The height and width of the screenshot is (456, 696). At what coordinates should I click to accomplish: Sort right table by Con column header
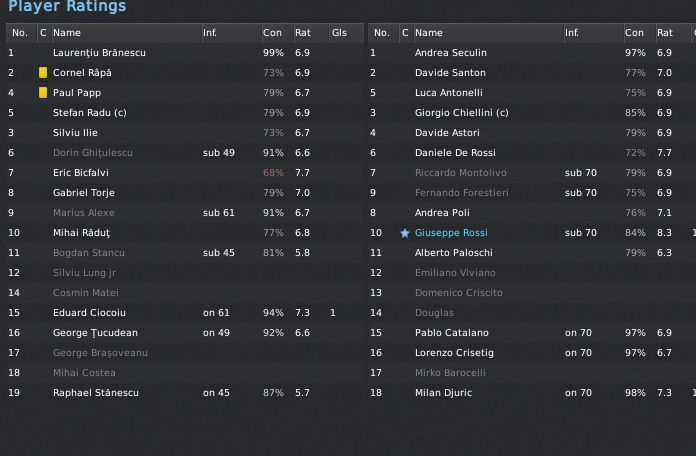point(634,33)
